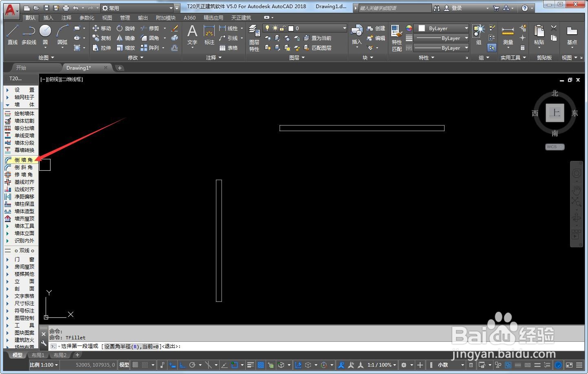Screen dimensions: 588x374
Task: Select 等分加墙 in the sidebar
Action: (20, 128)
